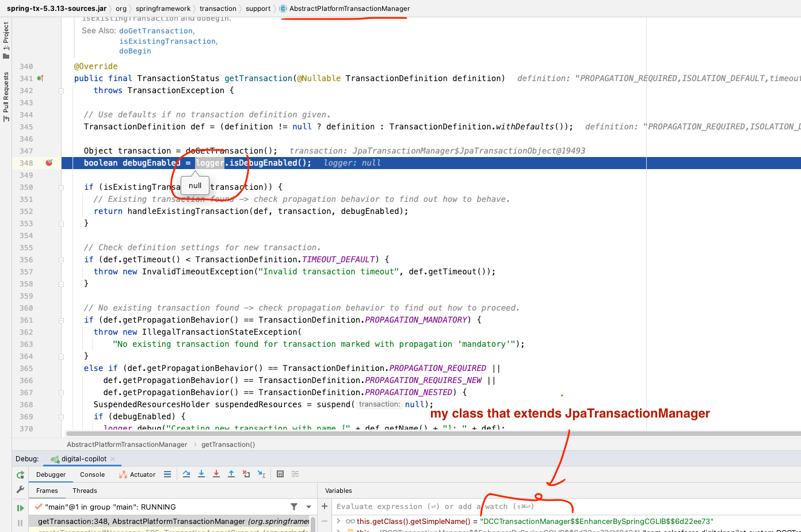
Task: Pause program execution icon
Action: coord(20,523)
